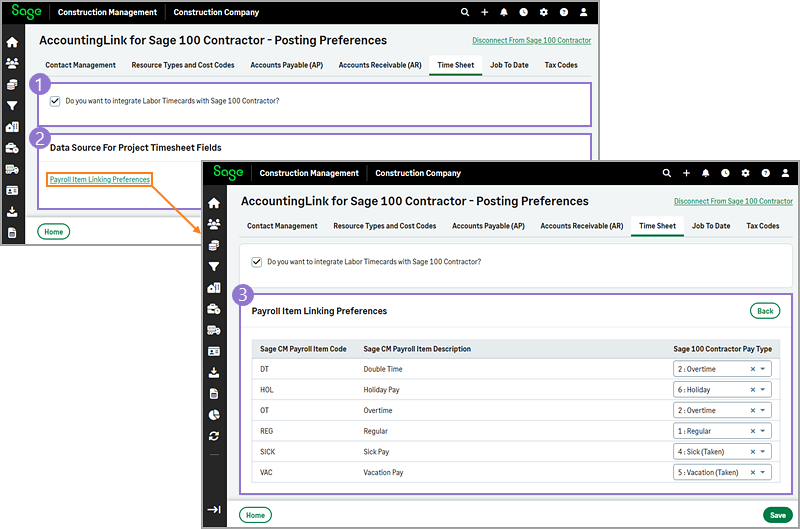
Task: Click the green Save button
Action: point(776,515)
